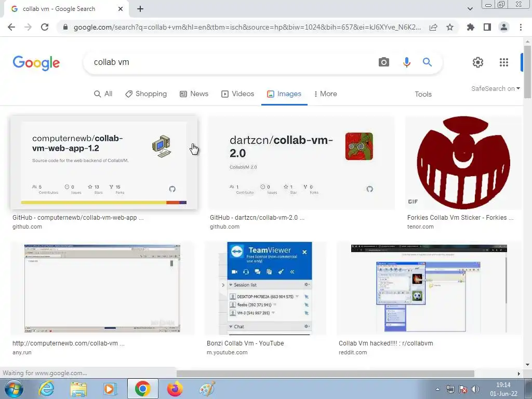Click the vertical scrollbar down arrow

[x=527, y=365]
